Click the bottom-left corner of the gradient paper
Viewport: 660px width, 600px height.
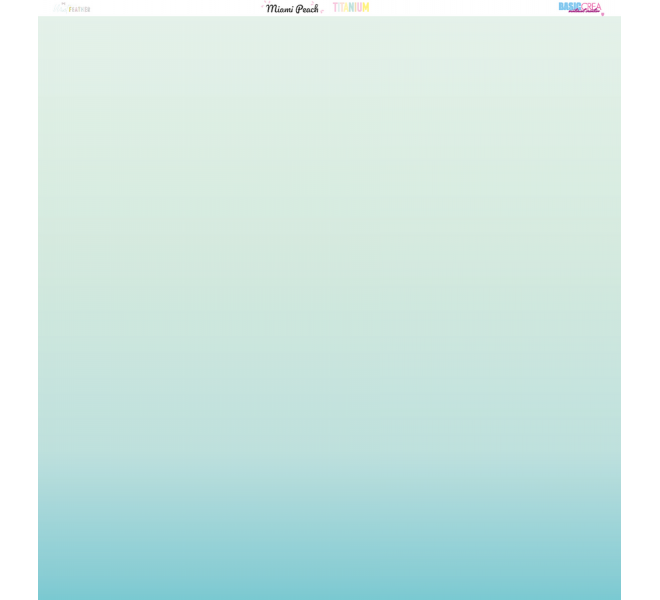pyautogui.click(x=41, y=596)
